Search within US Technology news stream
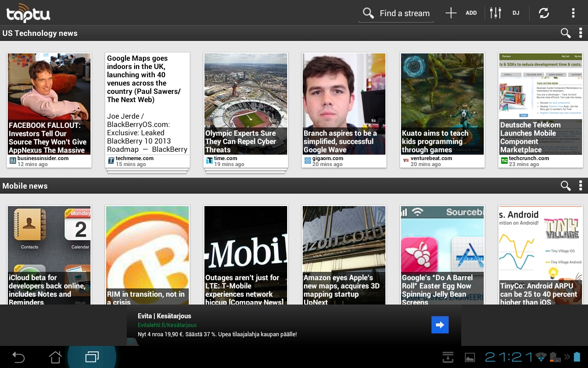This screenshot has width=588, height=368. [565, 33]
